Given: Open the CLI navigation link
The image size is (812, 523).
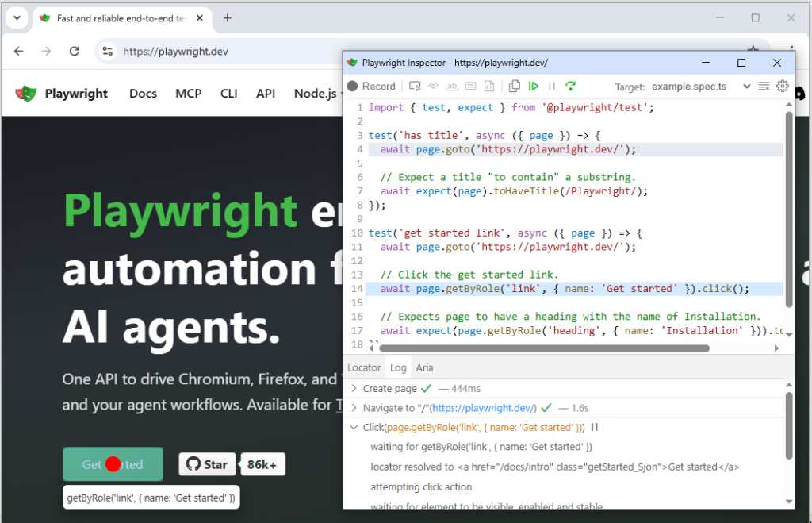Looking at the screenshot, I should (229, 94).
